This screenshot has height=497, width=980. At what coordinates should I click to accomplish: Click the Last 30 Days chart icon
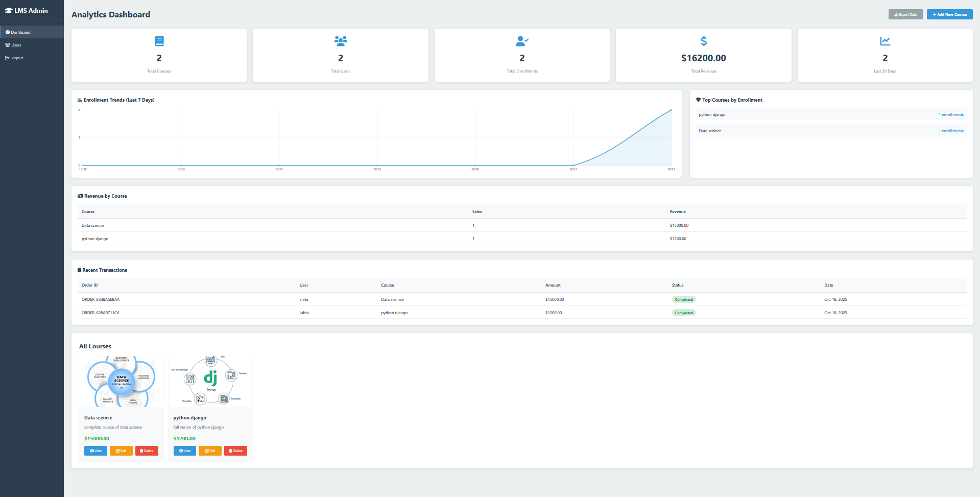tap(885, 41)
